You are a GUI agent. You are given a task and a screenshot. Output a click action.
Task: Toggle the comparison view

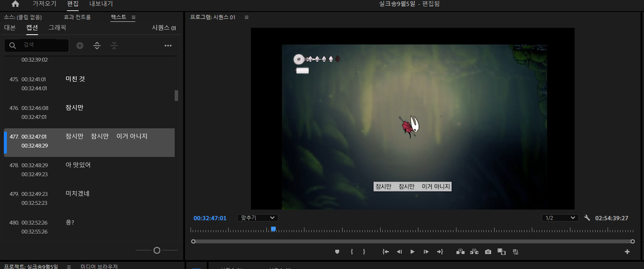point(501,252)
